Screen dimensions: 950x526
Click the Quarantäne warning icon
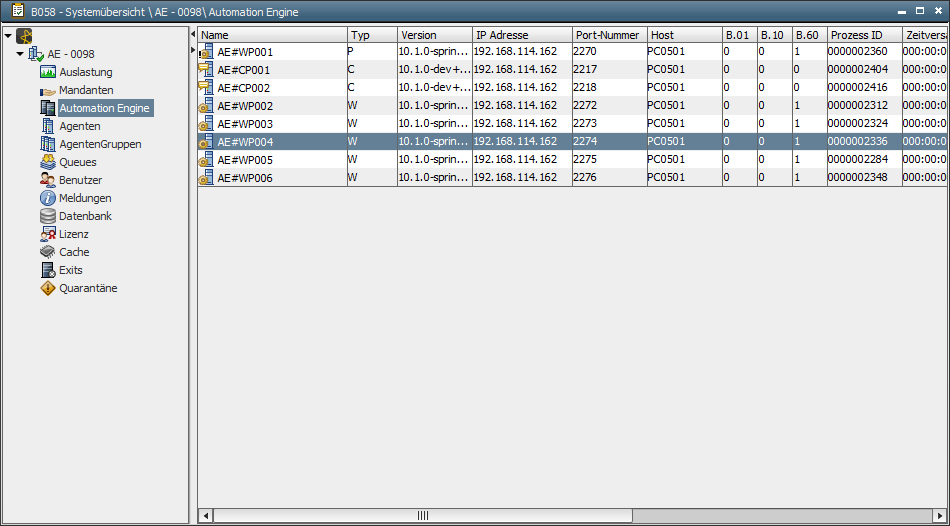tap(48, 288)
